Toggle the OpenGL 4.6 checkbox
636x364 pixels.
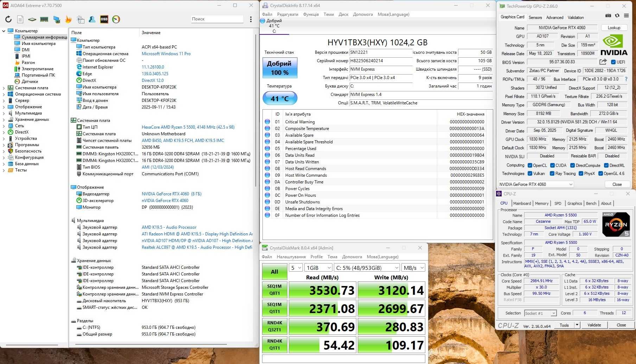[x=600, y=174]
